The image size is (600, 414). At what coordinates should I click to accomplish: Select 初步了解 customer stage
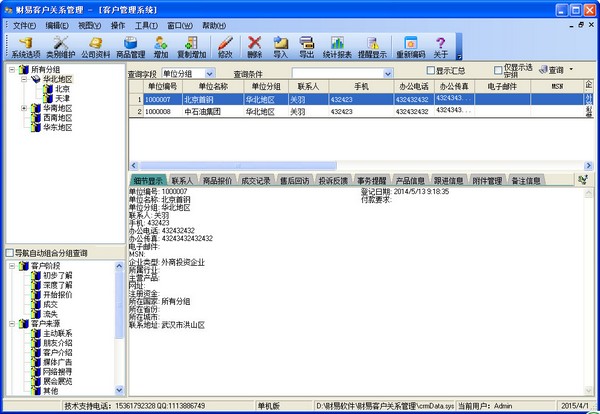tap(57, 275)
